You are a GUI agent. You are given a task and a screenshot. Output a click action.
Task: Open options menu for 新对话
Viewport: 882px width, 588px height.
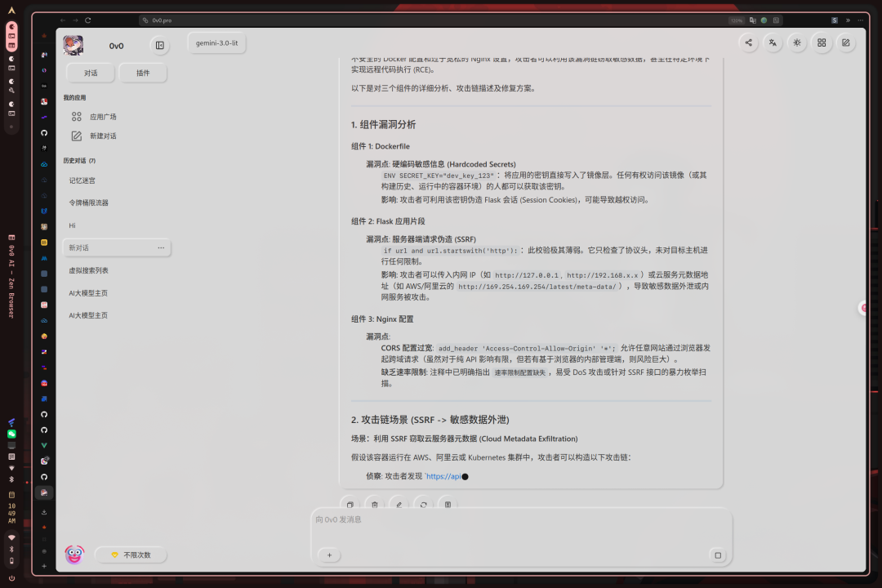(161, 247)
